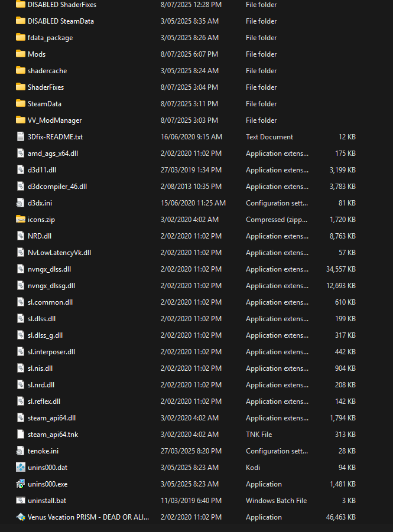393x532 pixels.
Task: Click the size value 3,783 KB
Action: [x=342, y=186]
